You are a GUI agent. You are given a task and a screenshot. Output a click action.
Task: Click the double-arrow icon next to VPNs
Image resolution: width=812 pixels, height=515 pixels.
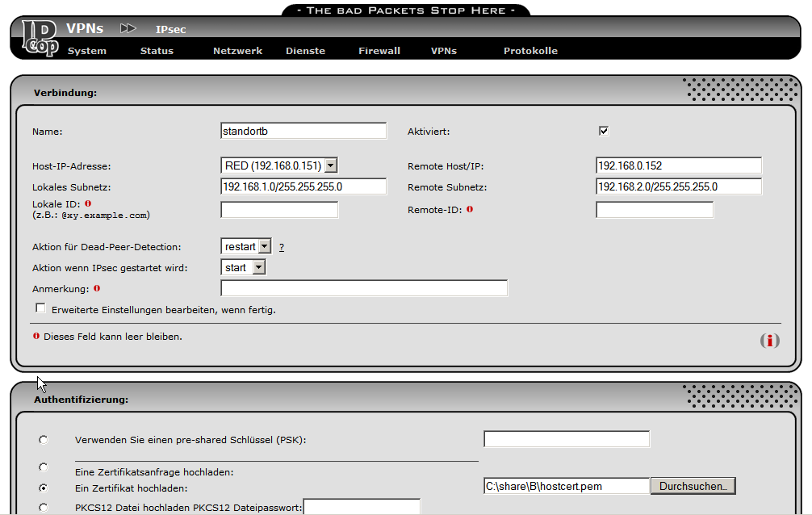128,28
